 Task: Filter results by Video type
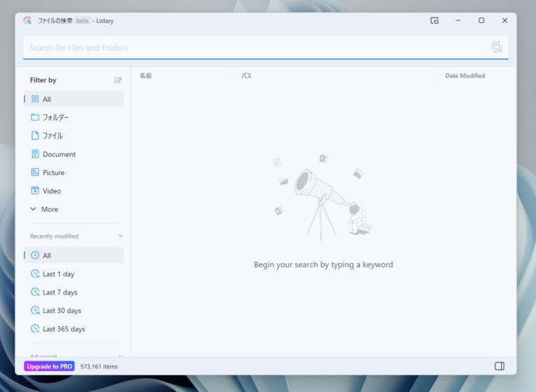(52, 191)
